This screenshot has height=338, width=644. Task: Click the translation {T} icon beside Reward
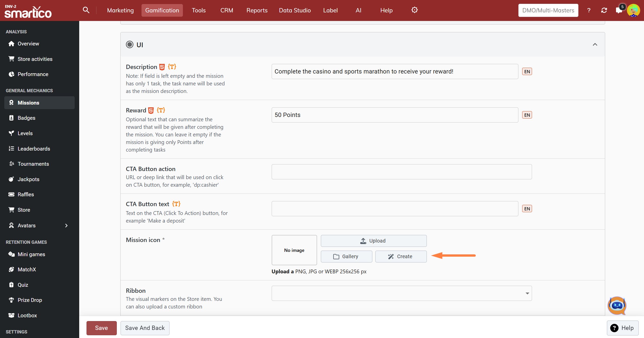[x=161, y=110]
